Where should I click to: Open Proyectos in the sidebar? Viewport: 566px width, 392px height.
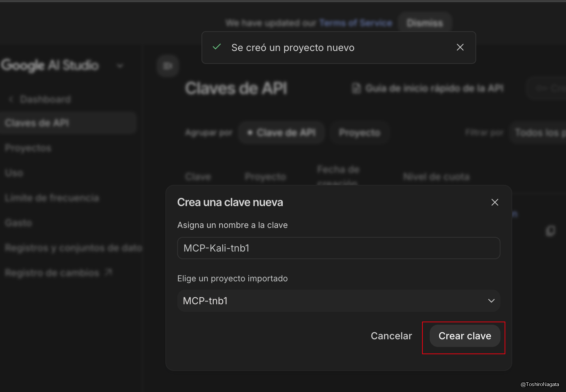[28, 148]
